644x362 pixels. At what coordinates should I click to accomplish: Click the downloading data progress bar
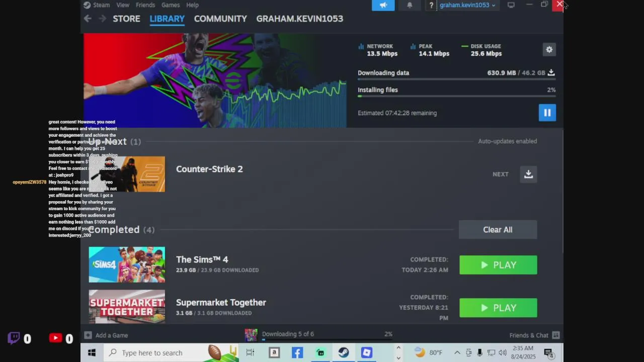pyautogui.click(x=457, y=79)
